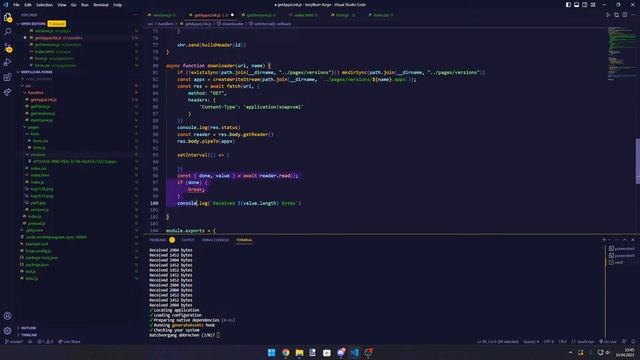Toggle the secondary sidebar layout icon

coord(584,5)
